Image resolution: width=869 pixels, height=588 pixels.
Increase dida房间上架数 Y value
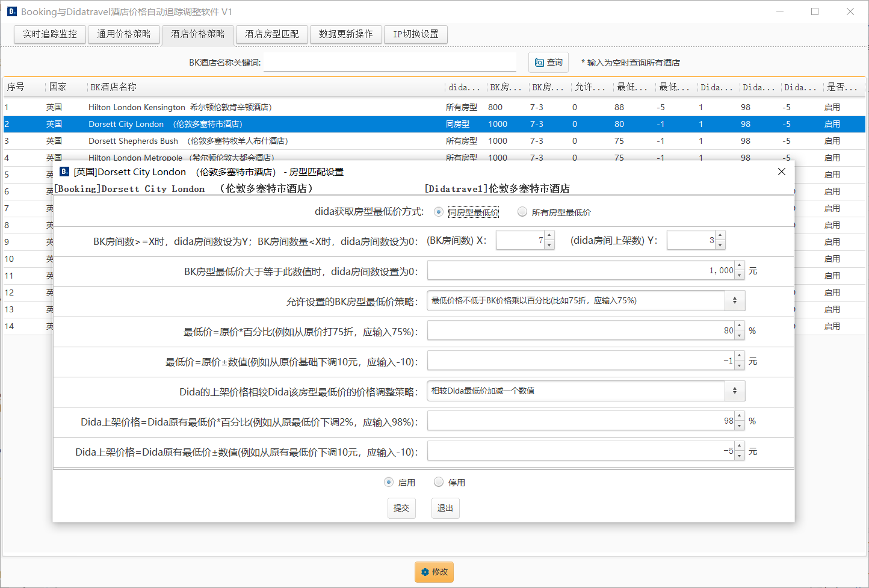pyautogui.click(x=720, y=235)
